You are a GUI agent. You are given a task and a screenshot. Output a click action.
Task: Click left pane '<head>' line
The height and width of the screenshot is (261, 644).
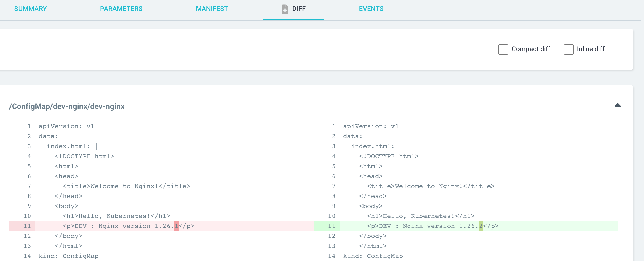(66, 176)
